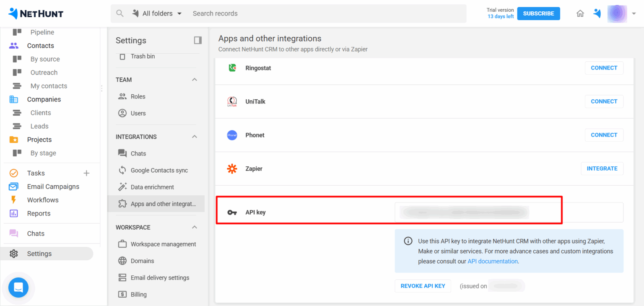
Task: Collapse the INTEGRATIONS section
Action: (195, 137)
